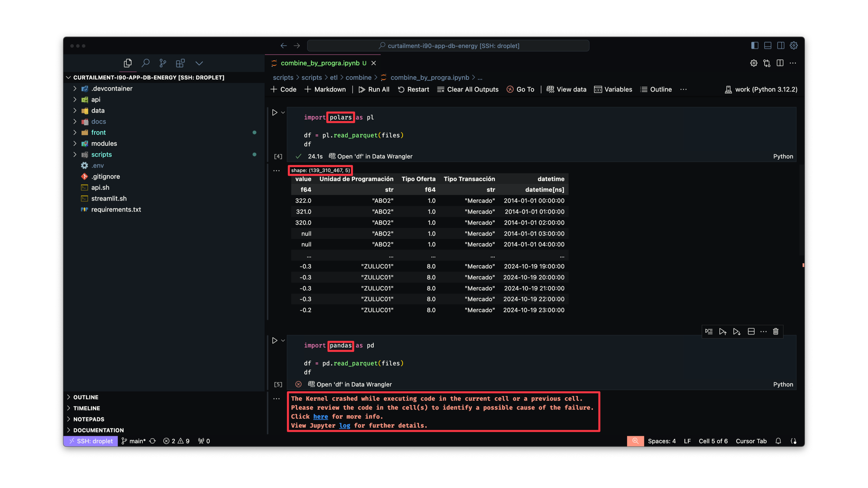Open the Extensions view icon
This screenshot has width=868, height=488.
(x=181, y=63)
